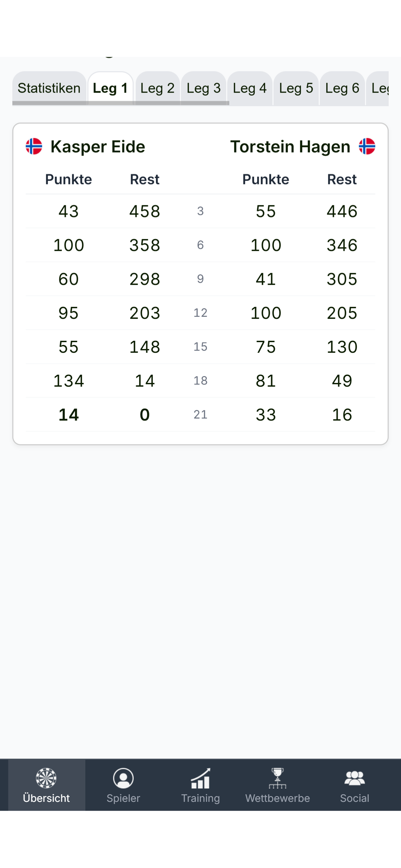Open the Leg 2 tab
Screen dimensions: 401x868
[x=158, y=88]
